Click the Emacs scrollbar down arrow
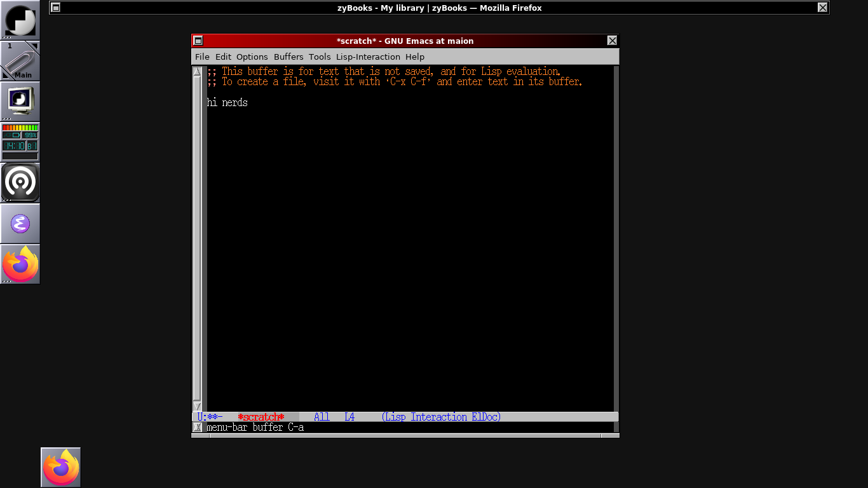868x488 pixels. pyautogui.click(x=197, y=406)
